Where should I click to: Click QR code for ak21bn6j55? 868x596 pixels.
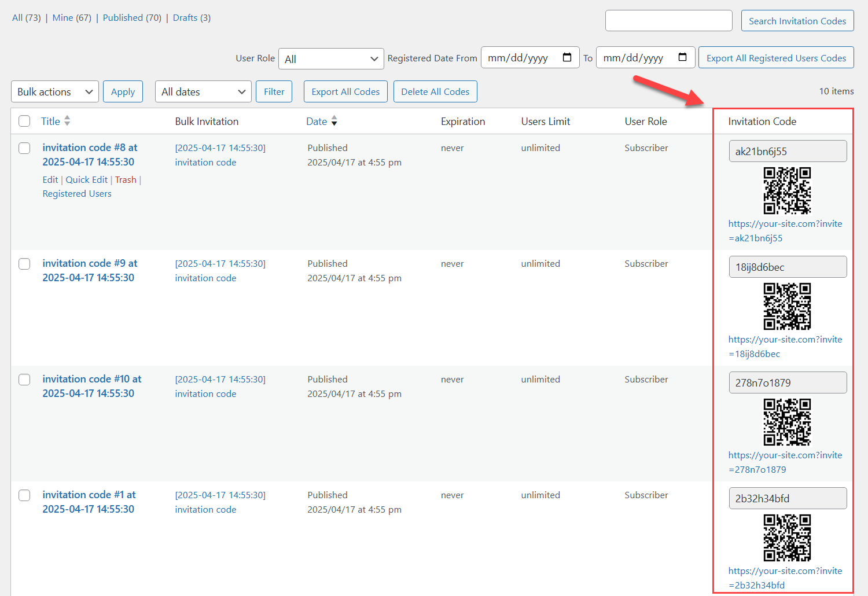(787, 191)
